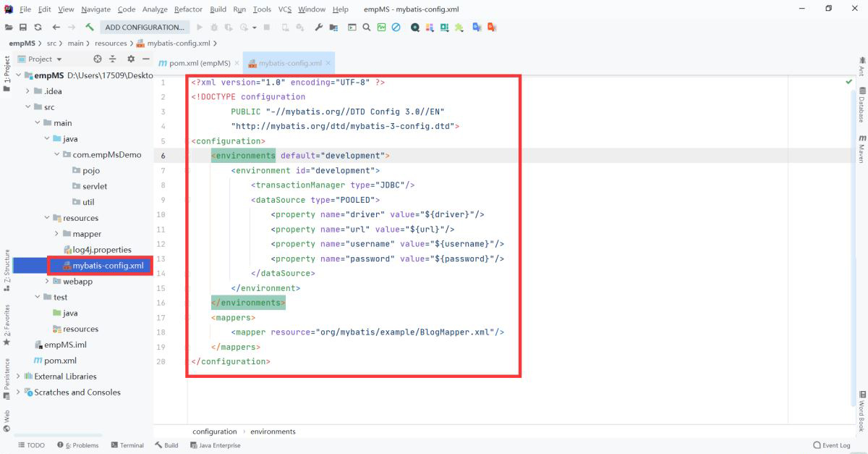The width and height of the screenshot is (868, 454).
Task: Open Project panel gear options
Action: click(x=131, y=59)
